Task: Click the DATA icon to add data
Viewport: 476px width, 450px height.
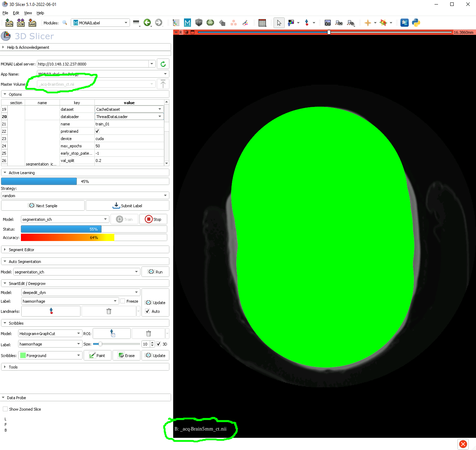Action: tap(9, 23)
